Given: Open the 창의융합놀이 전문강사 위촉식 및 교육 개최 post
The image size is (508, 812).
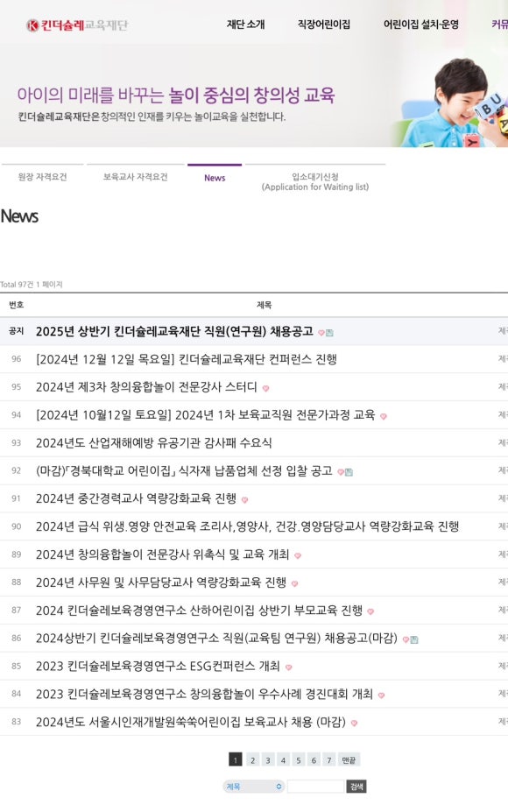Looking at the screenshot, I should (x=163, y=554).
